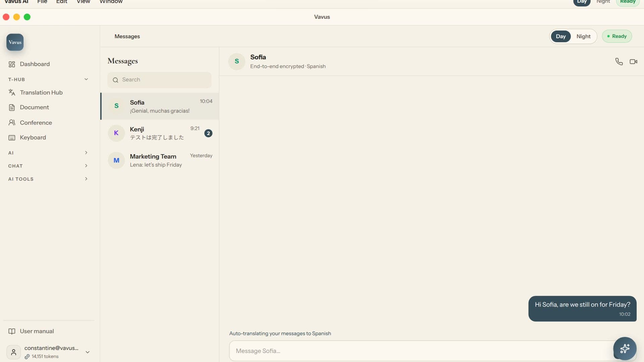
Task: Click Sofia's S avatar in conversation list
Action: 116,106
